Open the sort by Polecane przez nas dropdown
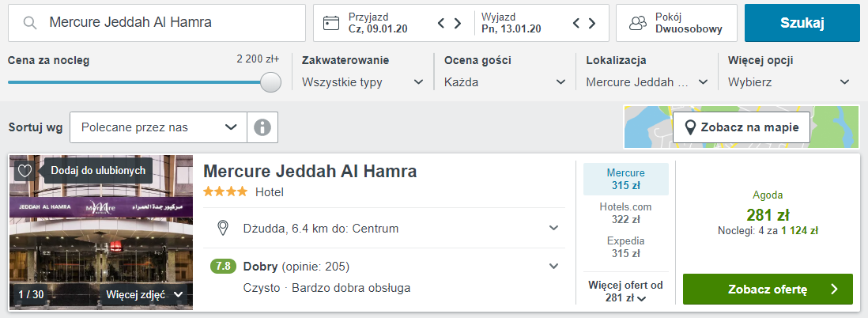This screenshot has width=868, height=318. click(158, 127)
